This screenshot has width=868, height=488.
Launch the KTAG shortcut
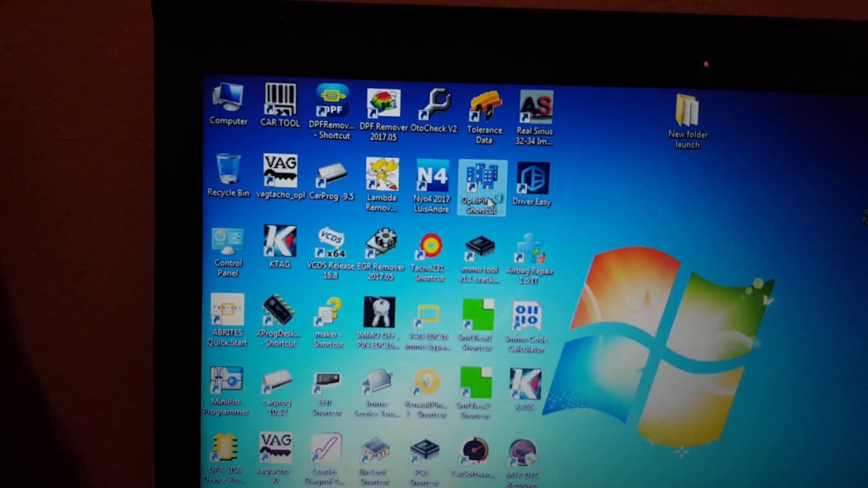point(279,247)
